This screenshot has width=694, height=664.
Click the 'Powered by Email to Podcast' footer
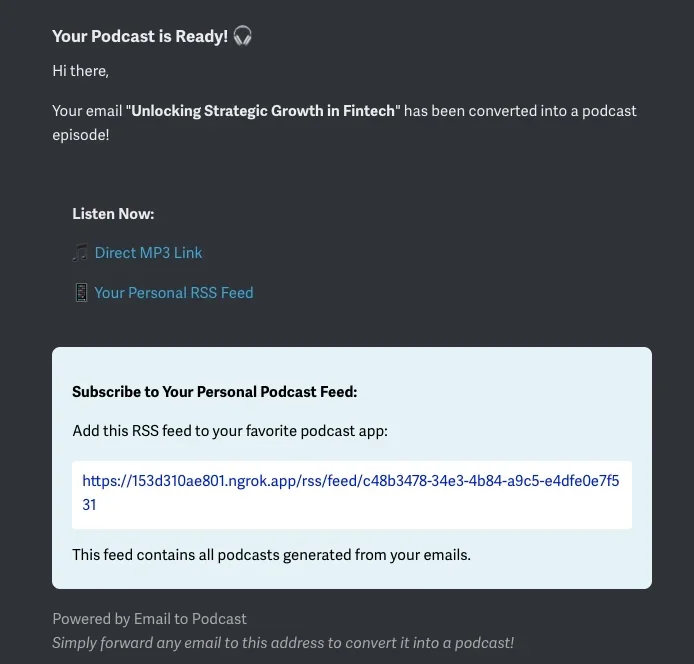tap(149, 619)
